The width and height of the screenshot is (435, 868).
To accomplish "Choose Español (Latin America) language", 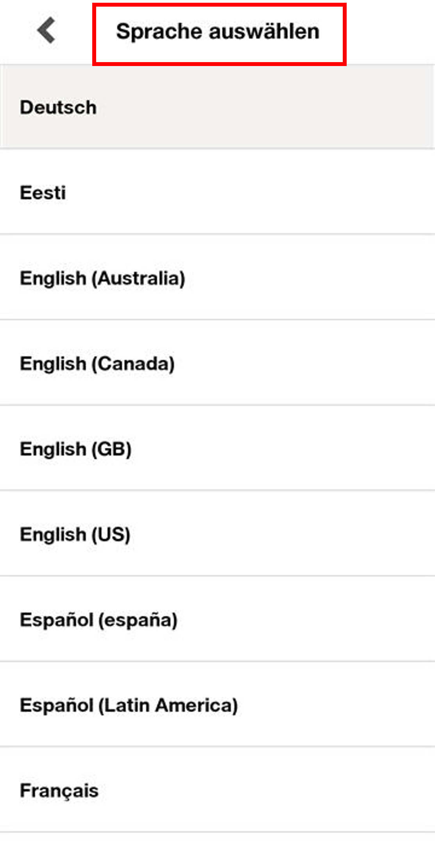I will [x=217, y=705].
